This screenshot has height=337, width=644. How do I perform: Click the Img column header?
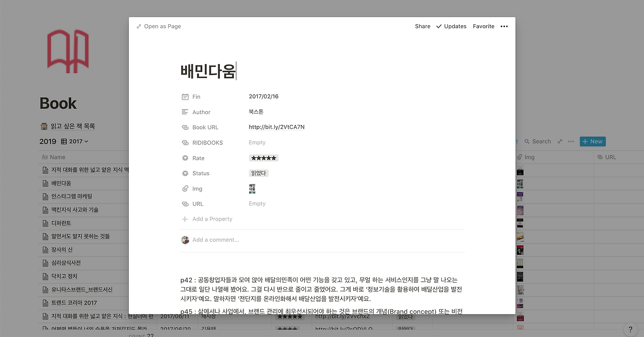coord(525,157)
